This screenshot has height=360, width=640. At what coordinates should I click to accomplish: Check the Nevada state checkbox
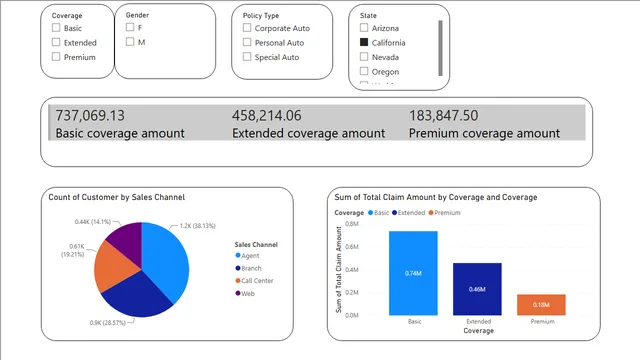(364, 57)
